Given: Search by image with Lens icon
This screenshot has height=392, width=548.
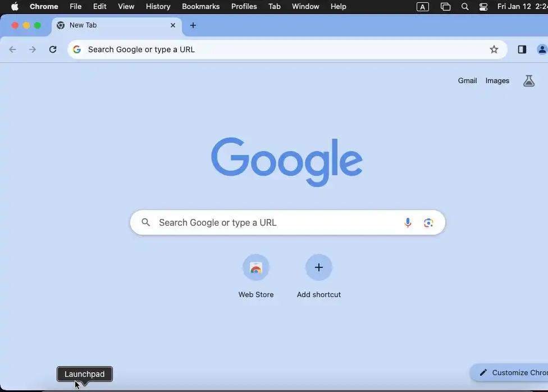Looking at the screenshot, I should (x=428, y=223).
